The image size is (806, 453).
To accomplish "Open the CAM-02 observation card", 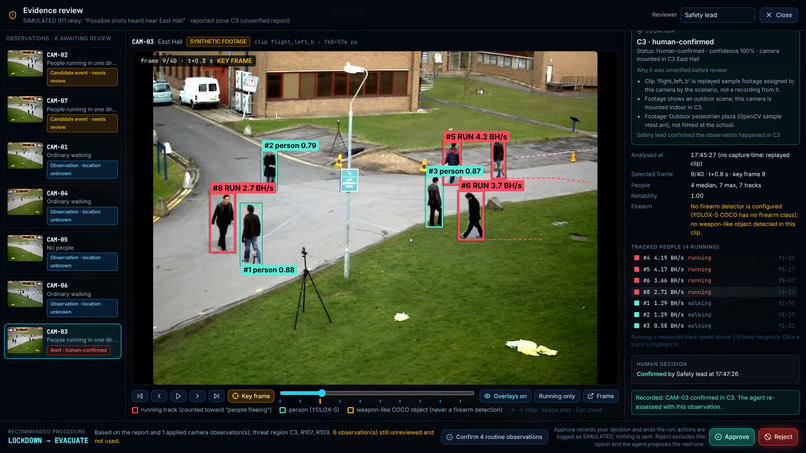I will point(62,68).
